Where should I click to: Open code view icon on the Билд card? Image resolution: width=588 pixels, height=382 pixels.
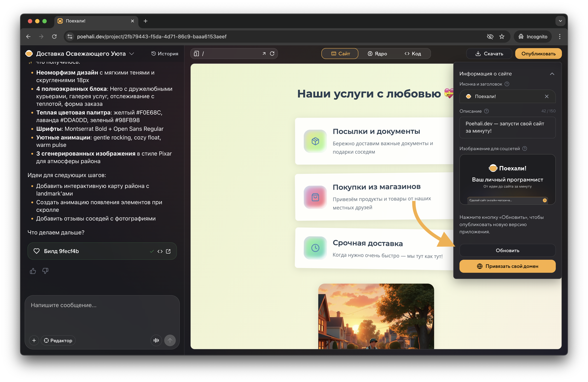[160, 251]
